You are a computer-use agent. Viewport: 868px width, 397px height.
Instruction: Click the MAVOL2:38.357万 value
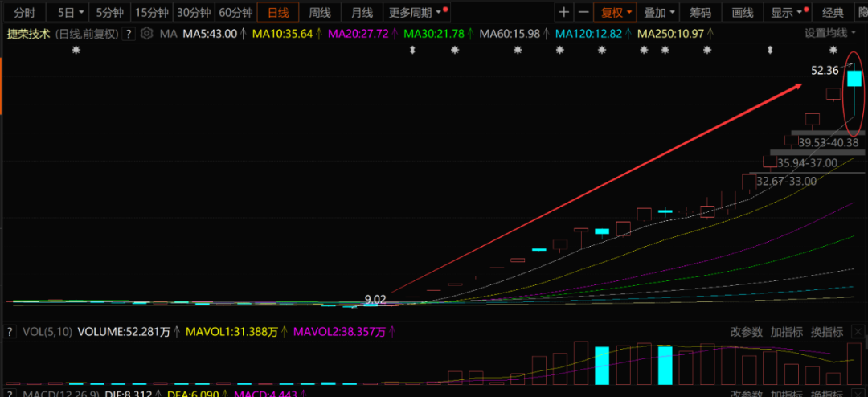(339, 332)
